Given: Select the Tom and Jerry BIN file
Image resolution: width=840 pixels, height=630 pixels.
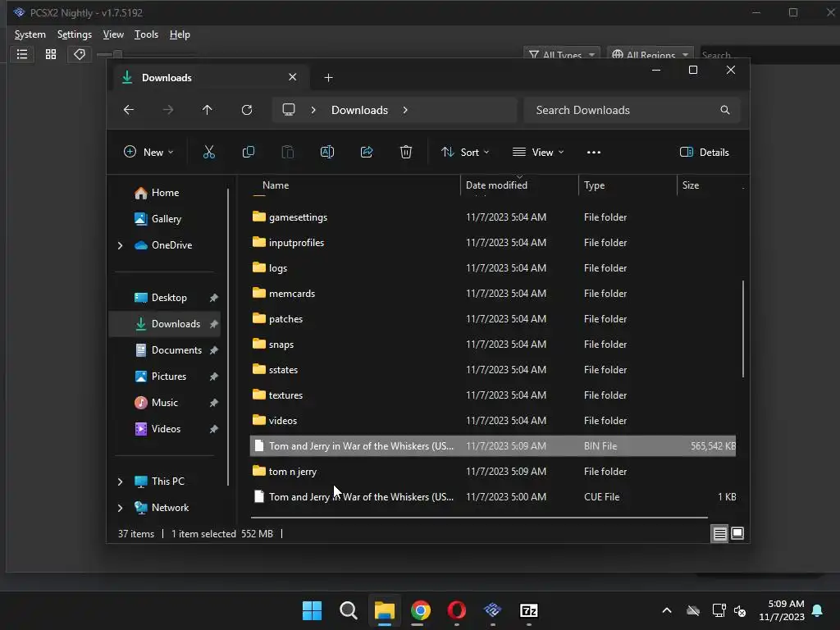Looking at the screenshot, I should pos(493,446).
